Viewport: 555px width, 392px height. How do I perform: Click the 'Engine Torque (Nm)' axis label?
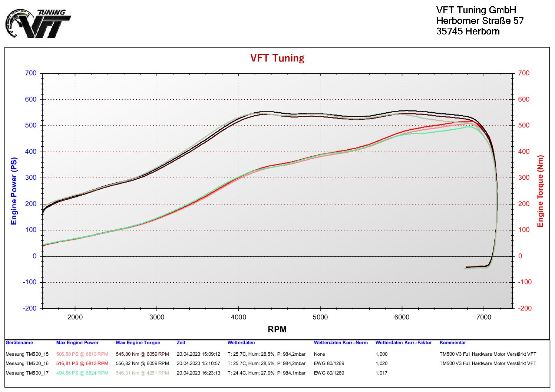tap(540, 191)
